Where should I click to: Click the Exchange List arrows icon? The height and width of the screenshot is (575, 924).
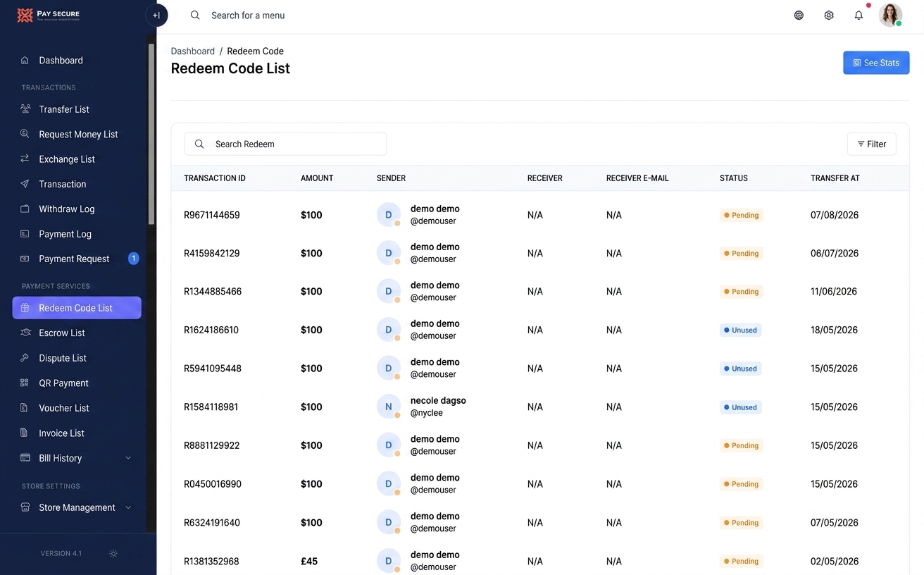coord(25,159)
